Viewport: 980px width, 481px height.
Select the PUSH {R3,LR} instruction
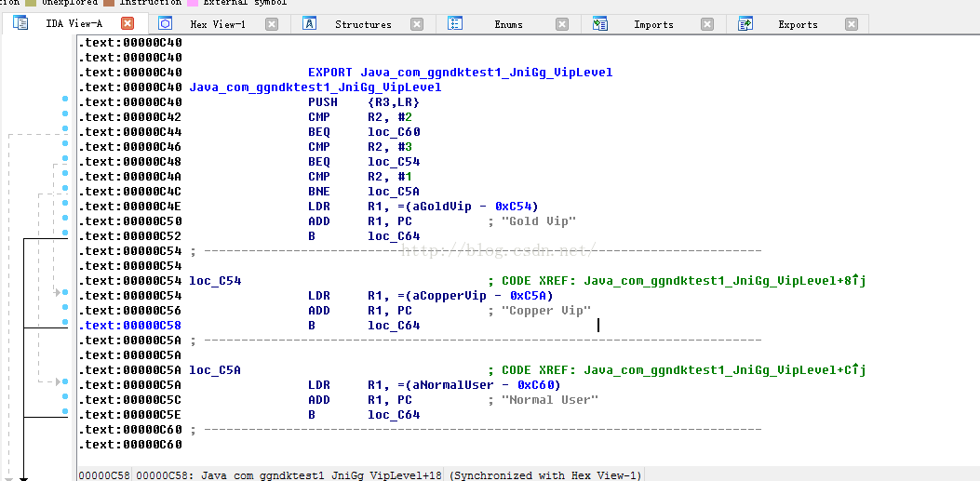point(363,102)
